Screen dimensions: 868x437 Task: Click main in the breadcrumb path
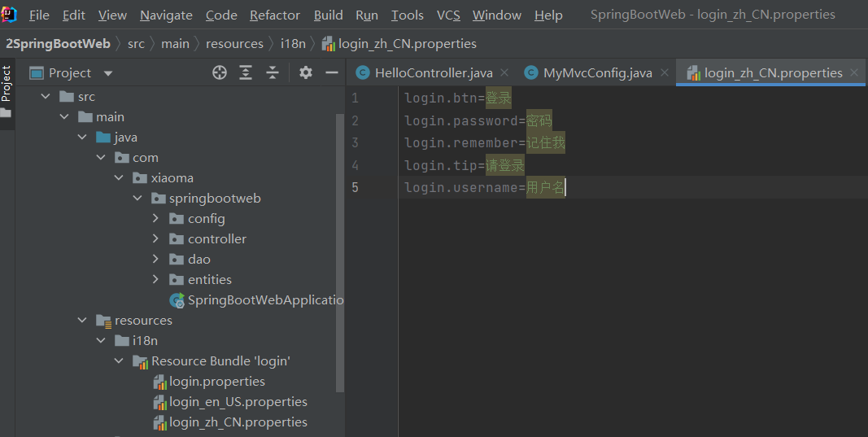(x=175, y=44)
